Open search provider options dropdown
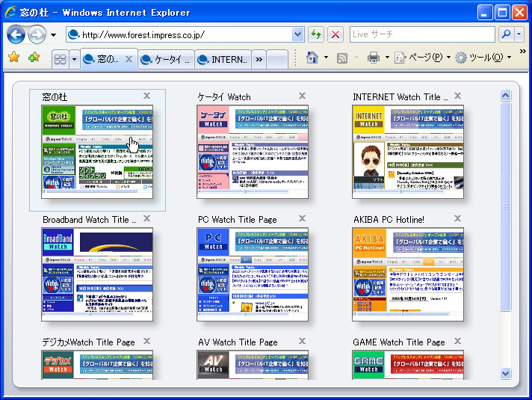Image resolution: width=532 pixels, height=400 pixels. pyautogui.click(x=519, y=34)
